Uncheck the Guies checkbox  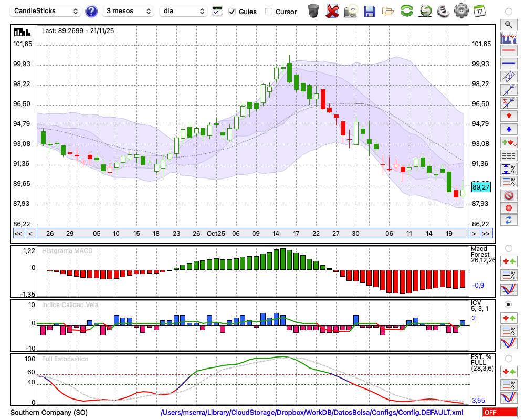point(233,12)
